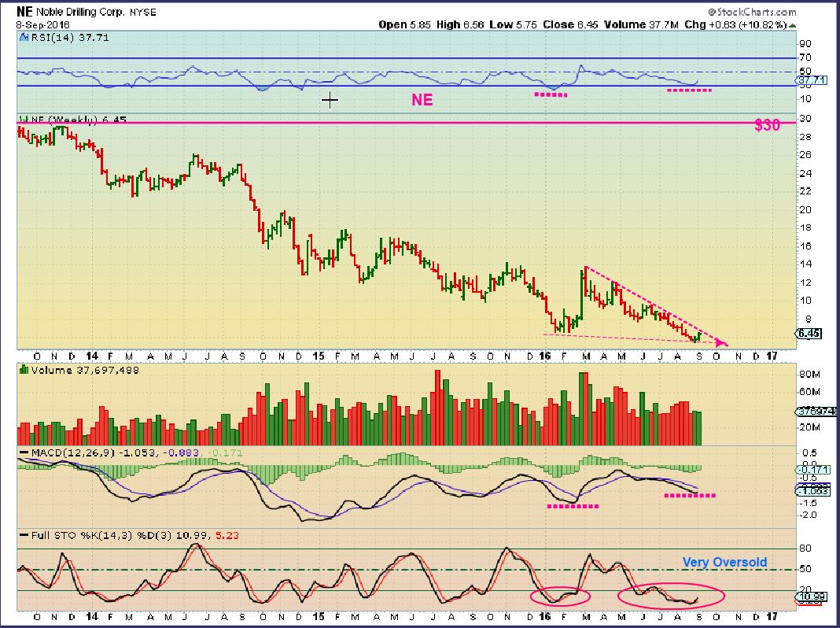This screenshot has width=840, height=628.
Task: Click the NE (Weekly) 6.45 price label
Action: (78, 120)
